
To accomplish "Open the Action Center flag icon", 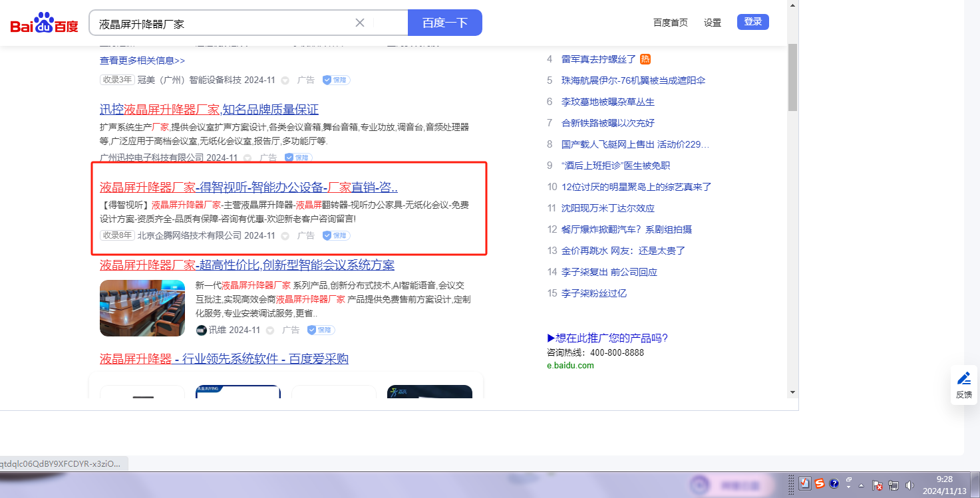I will (878, 485).
